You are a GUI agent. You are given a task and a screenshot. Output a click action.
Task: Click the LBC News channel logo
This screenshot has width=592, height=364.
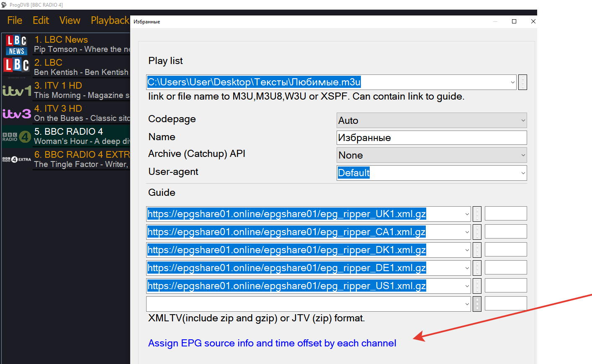tap(17, 45)
